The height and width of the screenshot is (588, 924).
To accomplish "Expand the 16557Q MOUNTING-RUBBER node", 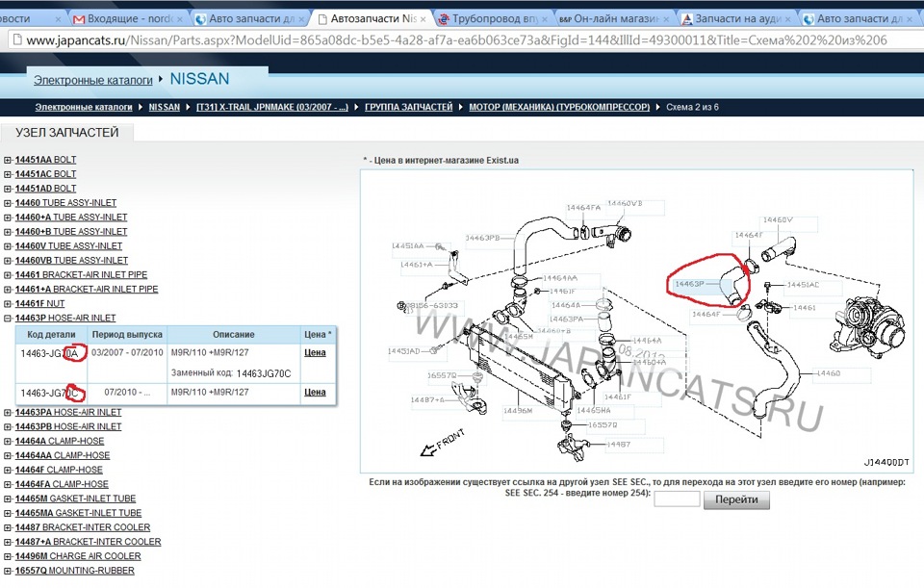I will [x=7, y=571].
